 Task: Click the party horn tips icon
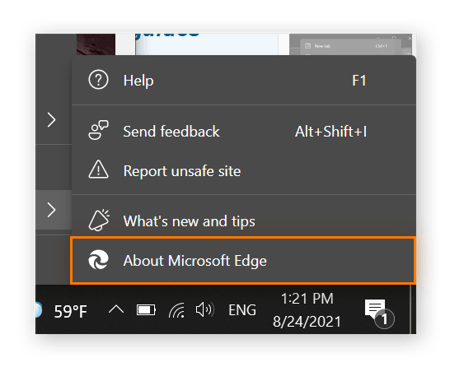[x=99, y=220]
